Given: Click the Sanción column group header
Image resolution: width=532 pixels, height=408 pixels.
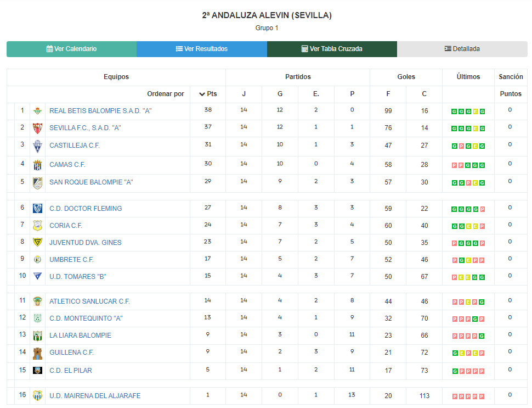Looking at the screenshot, I should (x=511, y=77).
